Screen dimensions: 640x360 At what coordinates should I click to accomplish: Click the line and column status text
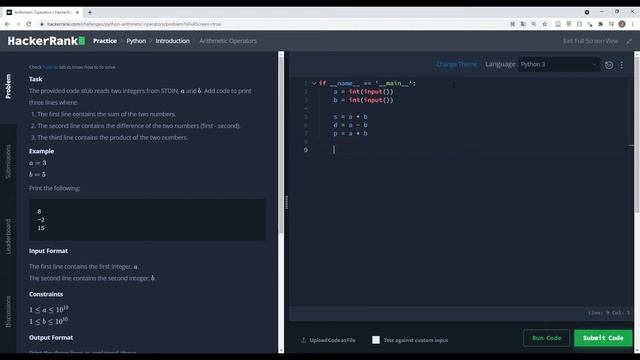pos(609,313)
